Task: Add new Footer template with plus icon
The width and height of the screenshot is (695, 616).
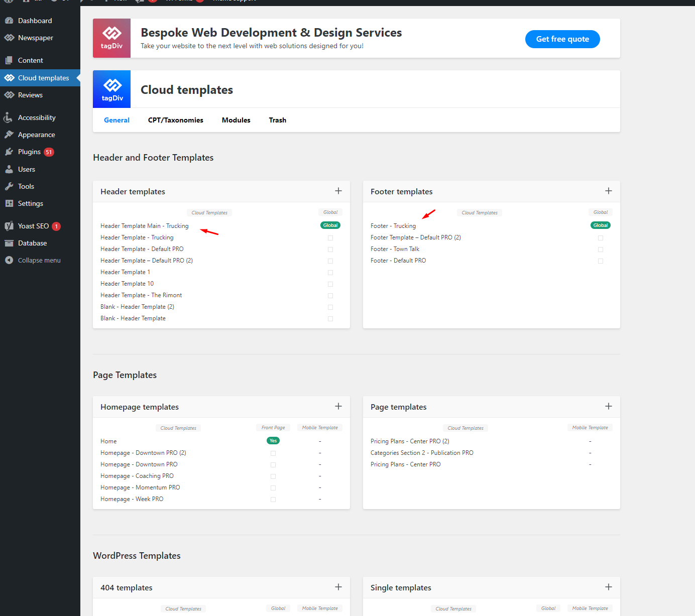Action: (609, 191)
